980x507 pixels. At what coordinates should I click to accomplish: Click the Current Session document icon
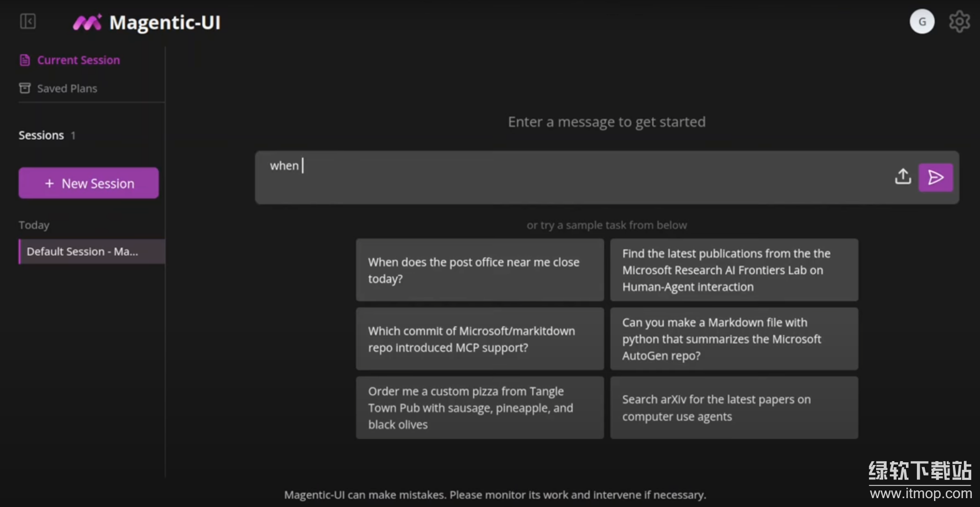tap(25, 60)
